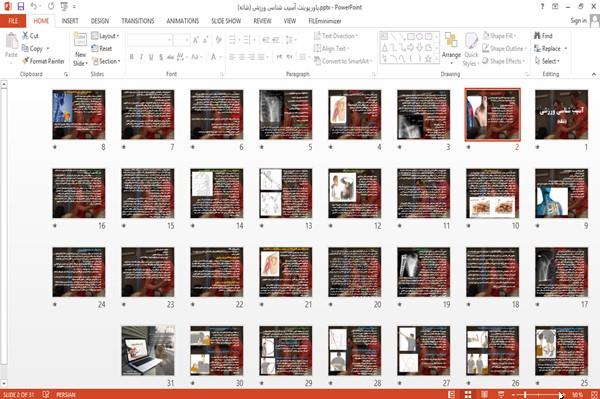This screenshot has width=600, height=399.
Task: Select slide 31 laptop thumbnail
Action: 148,350
